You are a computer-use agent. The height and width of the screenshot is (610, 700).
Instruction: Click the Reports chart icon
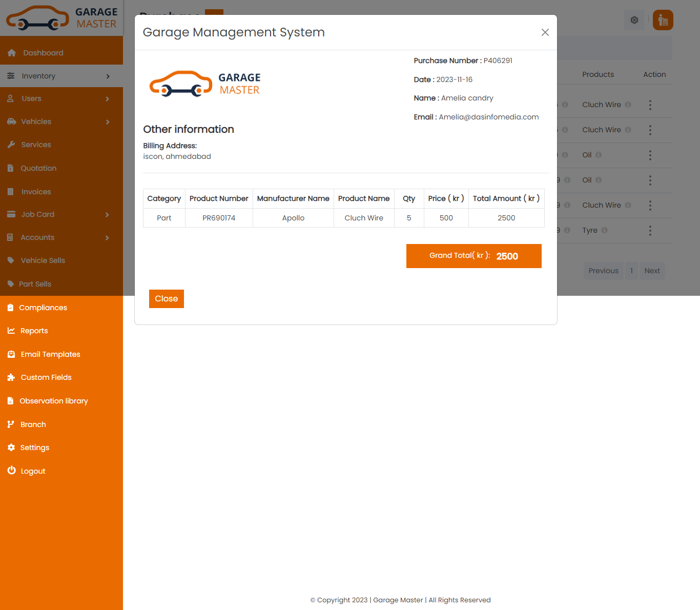point(11,331)
